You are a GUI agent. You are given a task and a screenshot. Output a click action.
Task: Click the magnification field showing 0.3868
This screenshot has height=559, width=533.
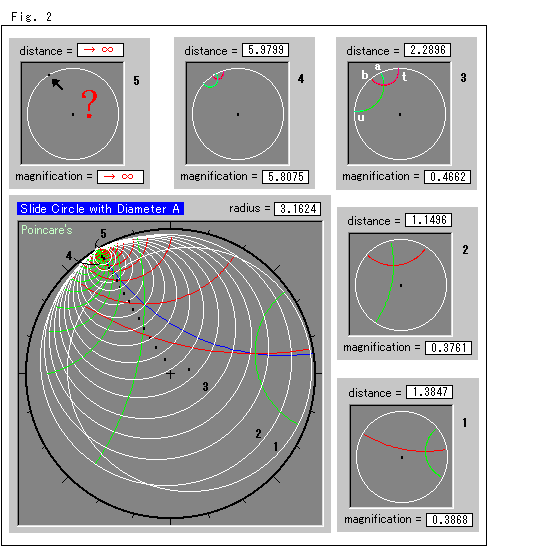point(450,520)
